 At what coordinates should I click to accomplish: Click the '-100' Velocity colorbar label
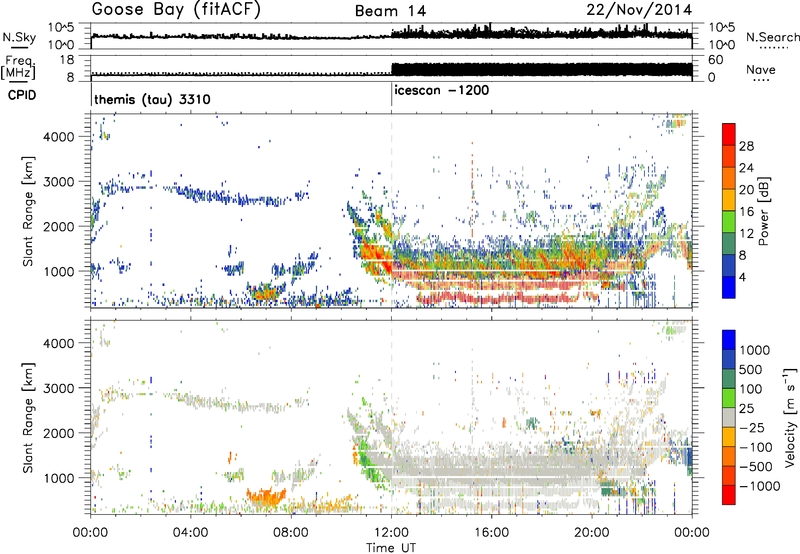click(755, 447)
